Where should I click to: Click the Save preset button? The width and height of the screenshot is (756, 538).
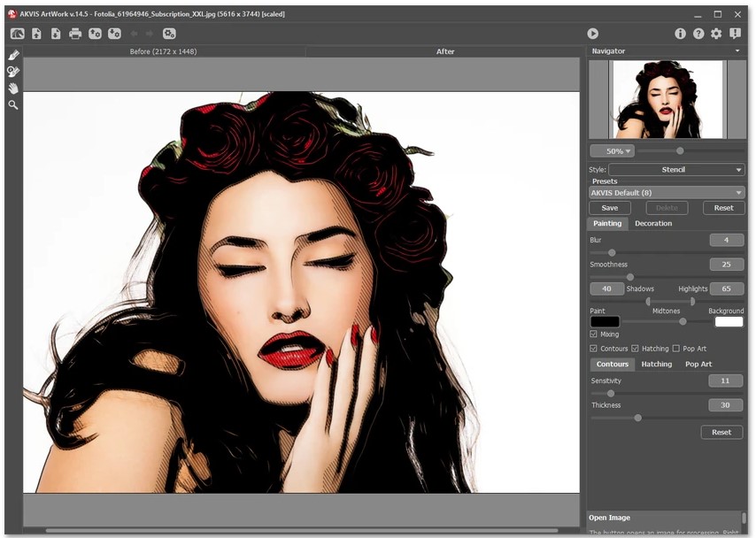point(609,208)
